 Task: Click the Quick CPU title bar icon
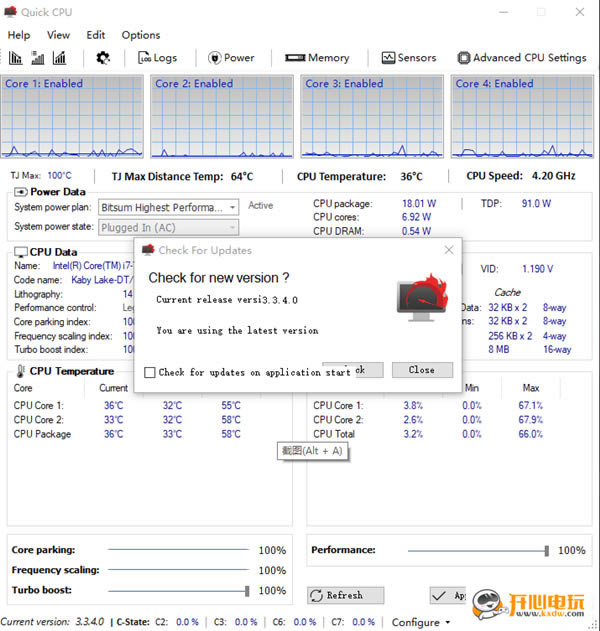point(10,12)
